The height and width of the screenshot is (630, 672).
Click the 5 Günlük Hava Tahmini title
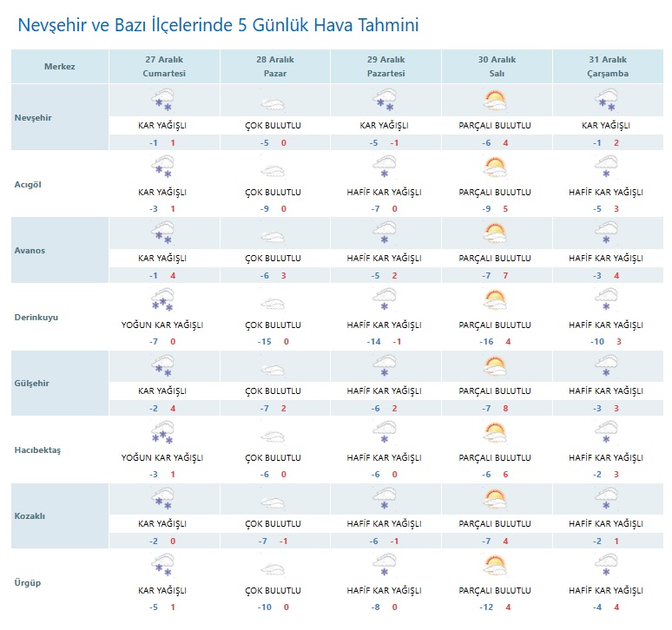click(218, 25)
